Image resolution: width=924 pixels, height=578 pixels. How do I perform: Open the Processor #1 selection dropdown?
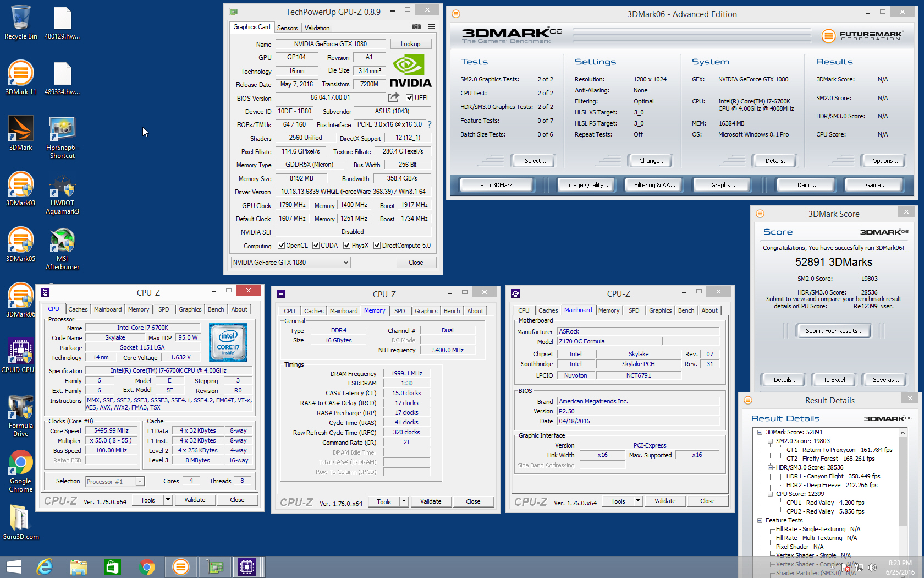[115, 482]
